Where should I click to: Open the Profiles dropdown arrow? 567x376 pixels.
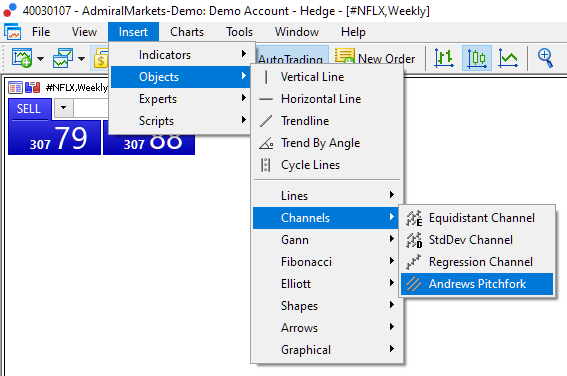pos(81,59)
